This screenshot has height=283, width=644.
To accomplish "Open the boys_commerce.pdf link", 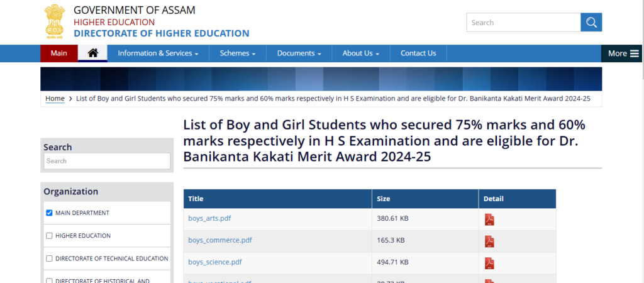I will pos(219,240).
